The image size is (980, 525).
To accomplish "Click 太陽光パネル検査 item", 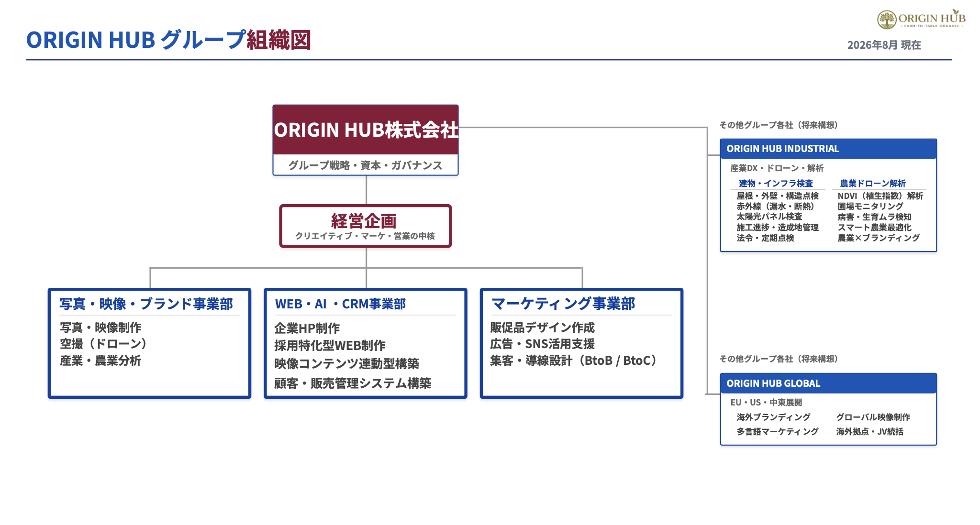I will tap(769, 217).
